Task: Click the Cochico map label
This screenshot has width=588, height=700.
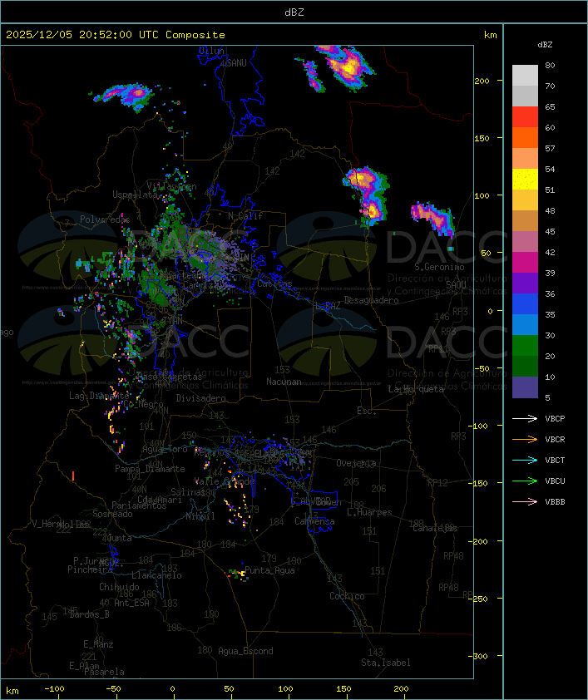Action: 347,596
